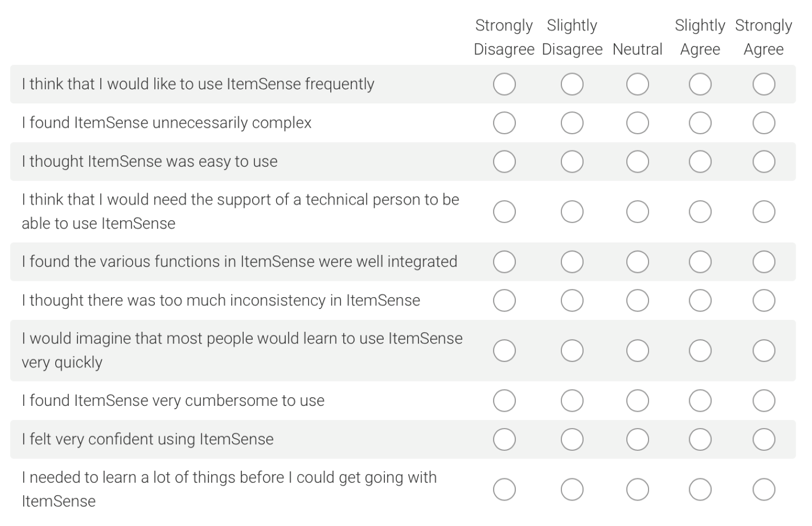
Task: Select Neutral for 'felt very confident'
Action: (x=637, y=439)
